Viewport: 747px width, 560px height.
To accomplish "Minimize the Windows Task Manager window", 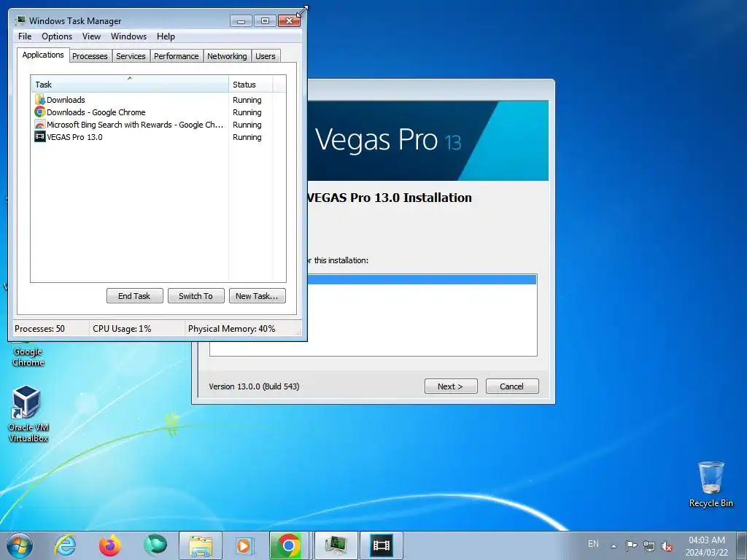I will 241,21.
